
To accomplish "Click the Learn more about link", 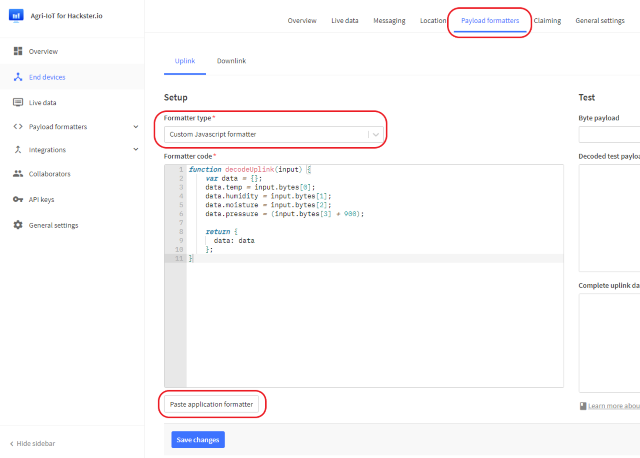I will pyautogui.click(x=614, y=406).
